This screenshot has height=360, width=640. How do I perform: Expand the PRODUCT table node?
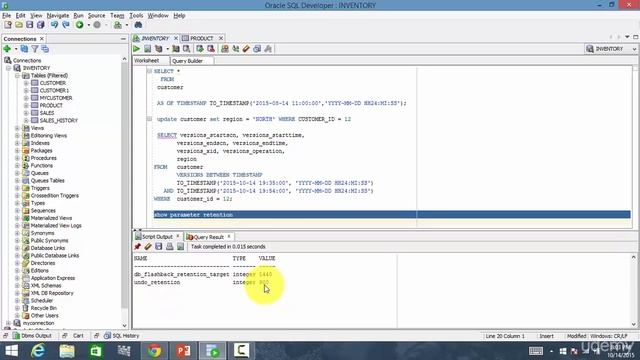[x=26, y=106]
